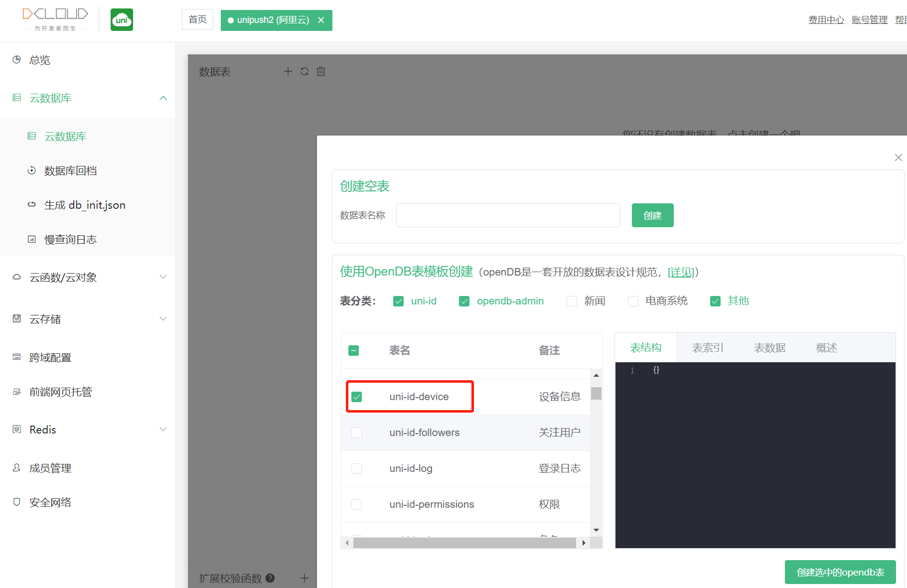
Task: Open 安全网络 from the sidebar
Action: [50, 502]
